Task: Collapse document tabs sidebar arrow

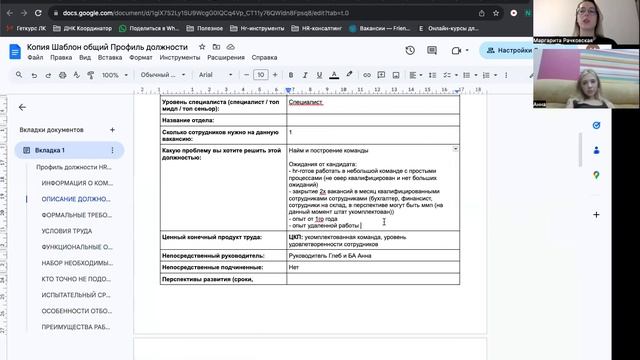Action: click(x=22, y=107)
